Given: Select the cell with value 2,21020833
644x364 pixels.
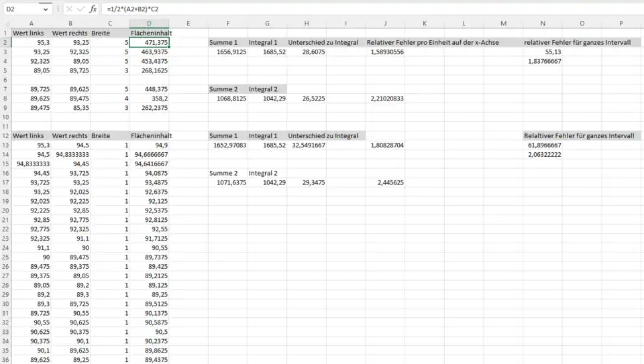Looking at the screenshot, I should [x=385, y=98].
